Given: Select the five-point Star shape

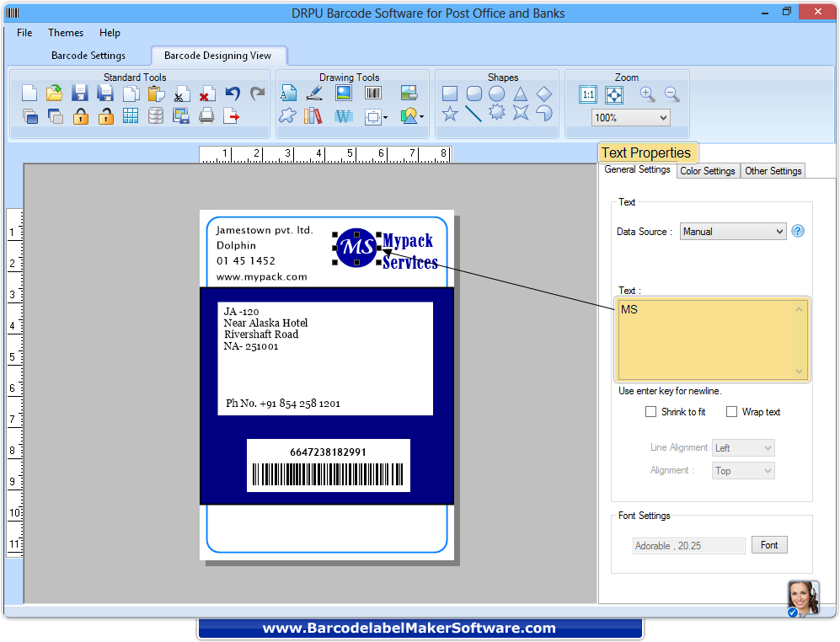Looking at the screenshot, I should (450, 114).
